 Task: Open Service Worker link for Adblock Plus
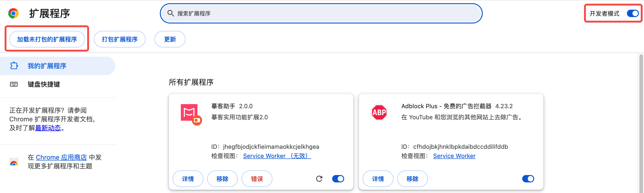pos(454,156)
